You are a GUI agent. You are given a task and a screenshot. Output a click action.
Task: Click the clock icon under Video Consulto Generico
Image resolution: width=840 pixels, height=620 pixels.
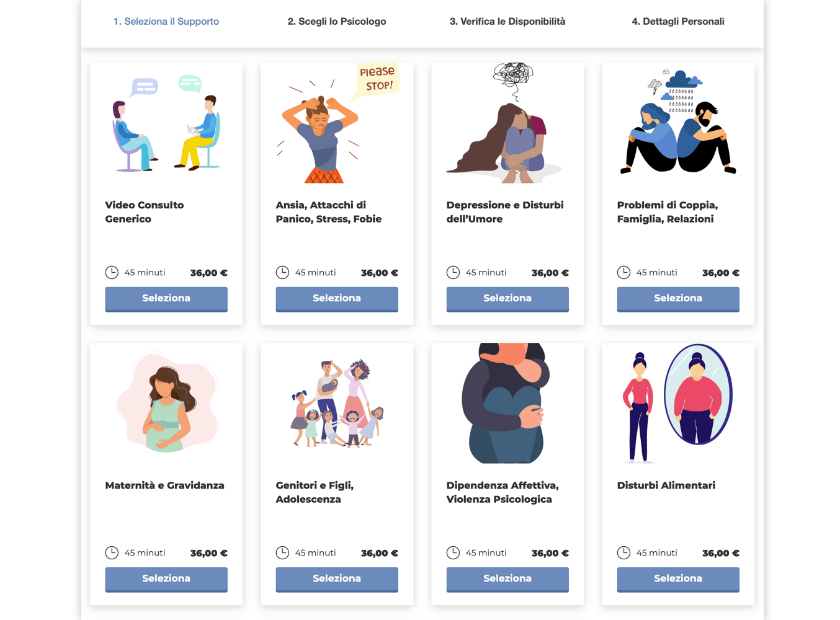pyautogui.click(x=112, y=272)
